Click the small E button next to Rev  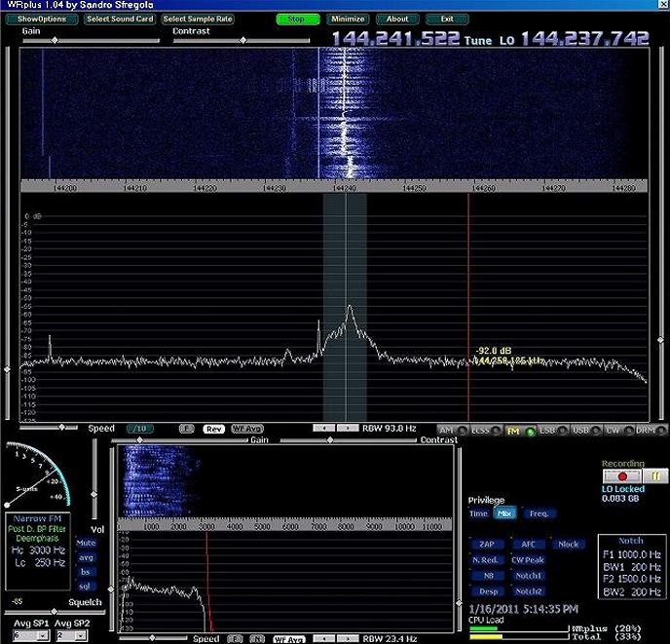tap(186, 429)
